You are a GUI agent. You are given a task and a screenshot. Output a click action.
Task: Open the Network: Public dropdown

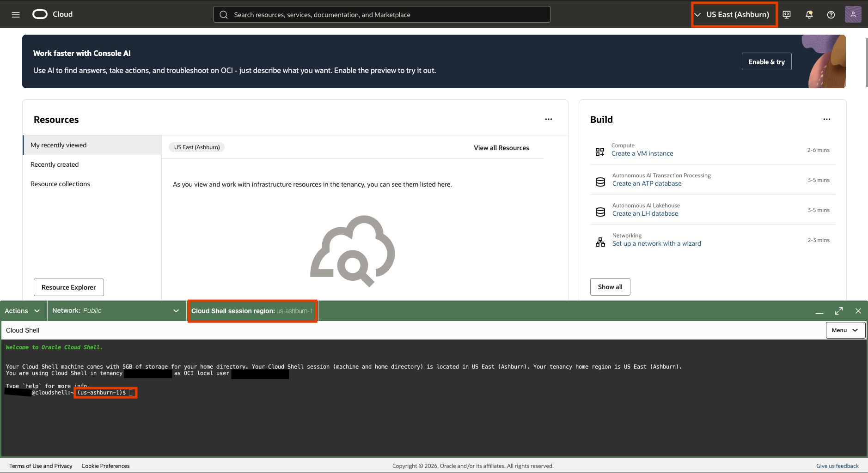[x=116, y=311]
